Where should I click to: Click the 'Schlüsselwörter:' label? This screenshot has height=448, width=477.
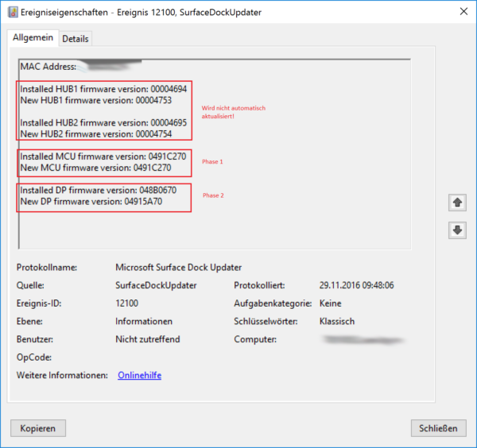266,321
